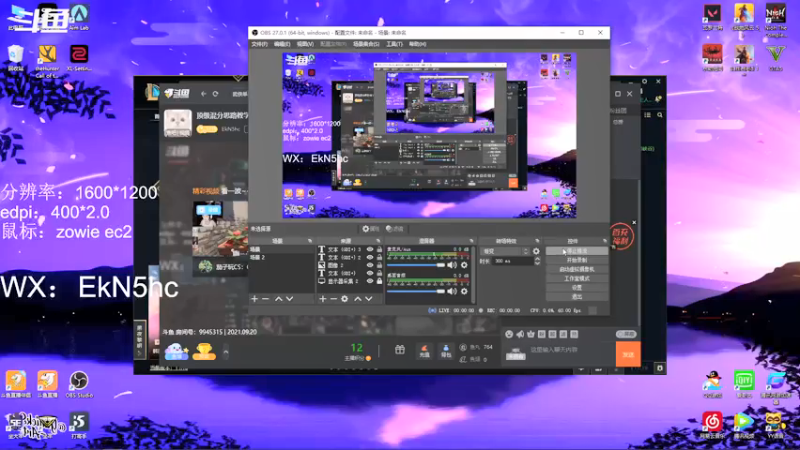This screenshot has height=450, width=800.
Task: Click 启动虚拟摄像机 virtual camera button
Action: tap(577, 269)
